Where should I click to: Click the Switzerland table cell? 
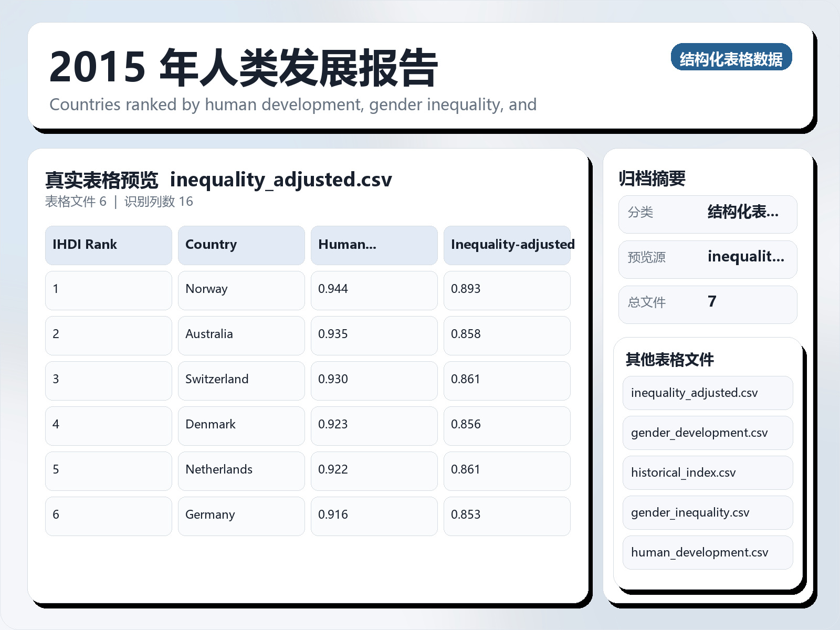point(241,380)
